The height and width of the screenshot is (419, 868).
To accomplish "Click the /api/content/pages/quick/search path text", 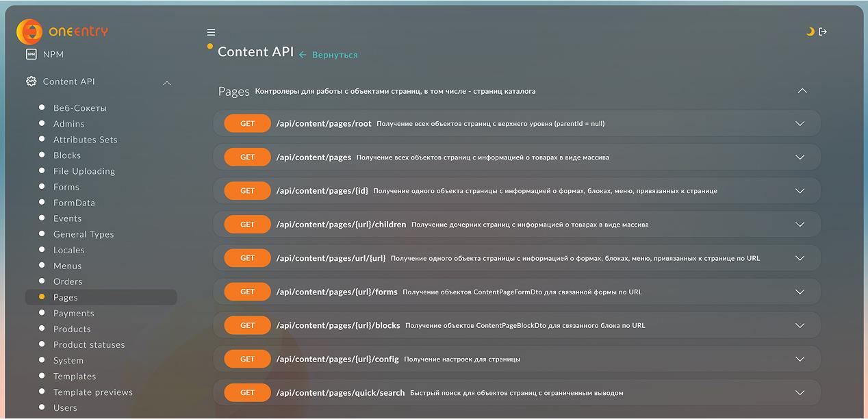I will pyautogui.click(x=341, y=392).
